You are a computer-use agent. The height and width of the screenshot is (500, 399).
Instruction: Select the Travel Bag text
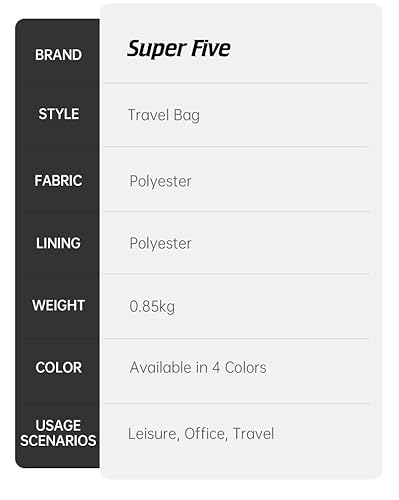164,115
